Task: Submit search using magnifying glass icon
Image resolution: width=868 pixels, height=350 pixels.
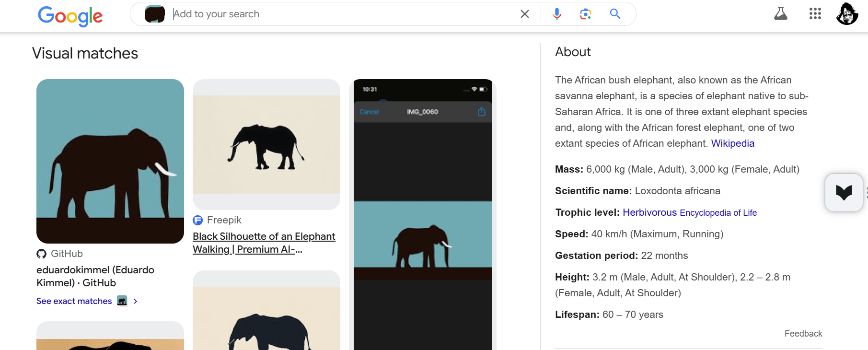Action: [615, 14]
